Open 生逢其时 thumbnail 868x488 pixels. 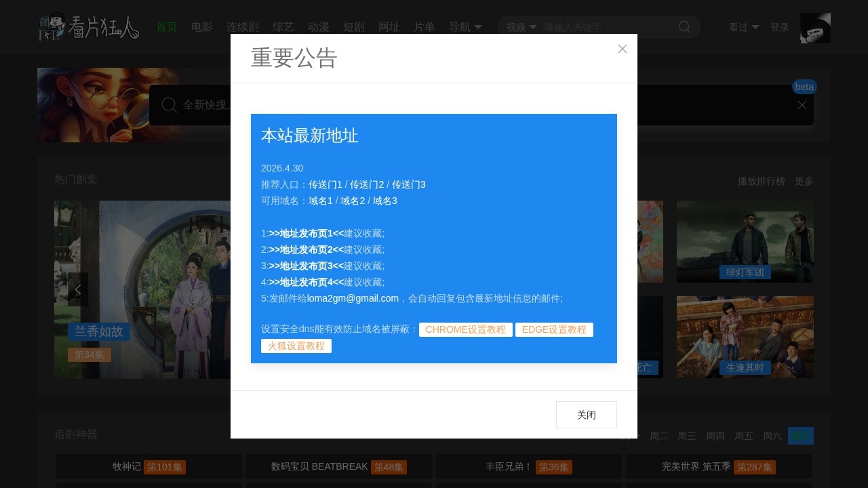pos(745,337)
